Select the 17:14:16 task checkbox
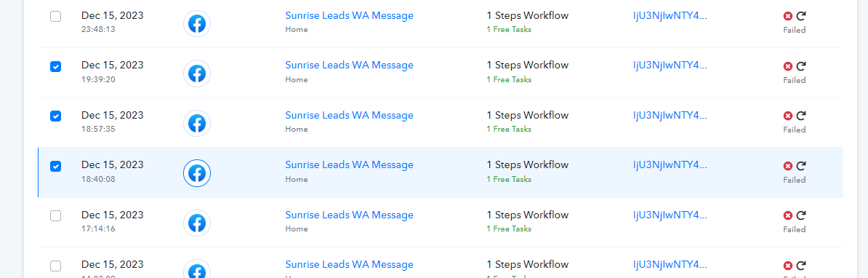Screen dimensions: 868x278 [x=56, y=216]
